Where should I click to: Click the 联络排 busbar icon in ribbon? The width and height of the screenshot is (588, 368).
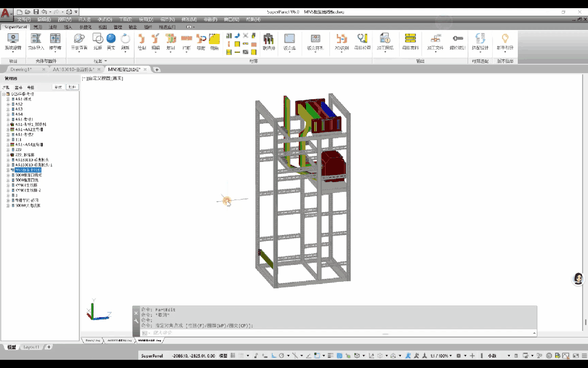coord(268,41)
